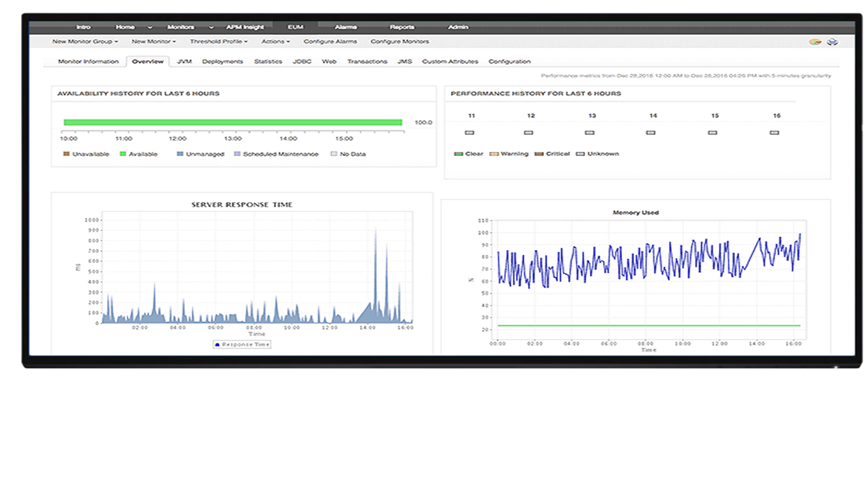Click the hour 16 performance status icon
This screenshot has height=488, width=868.
click(774, 133)
